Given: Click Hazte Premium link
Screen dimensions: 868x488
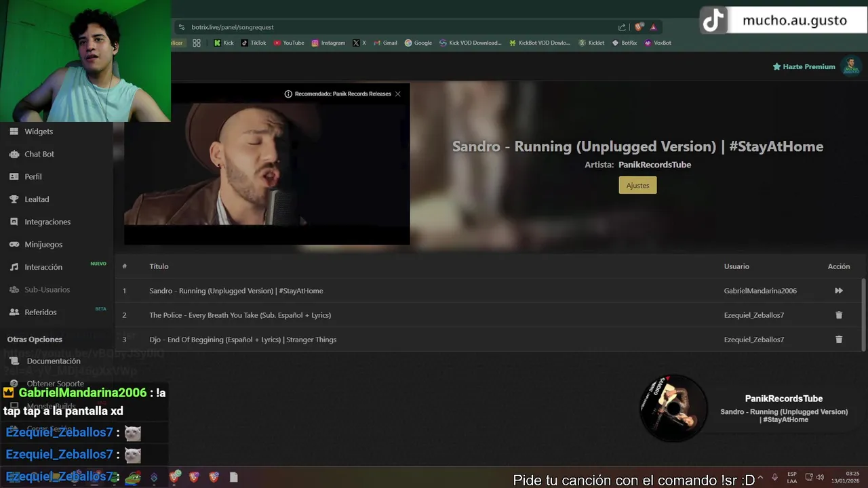Looking at the screenshot, I should tap(804, 66).
